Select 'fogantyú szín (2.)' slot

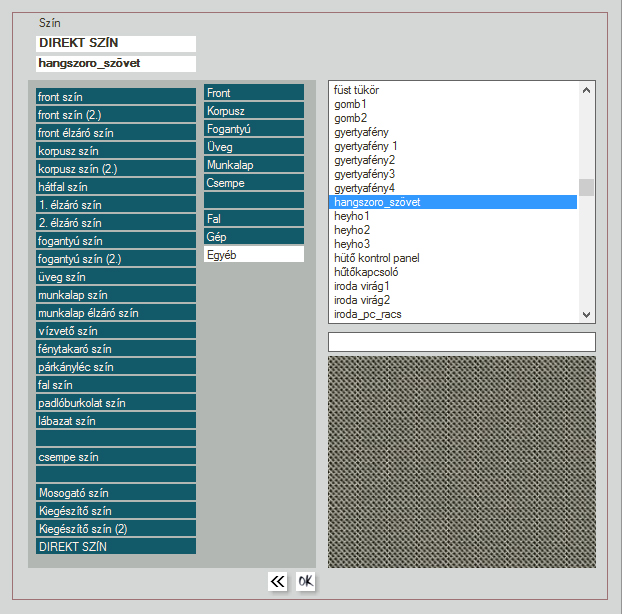116,259
